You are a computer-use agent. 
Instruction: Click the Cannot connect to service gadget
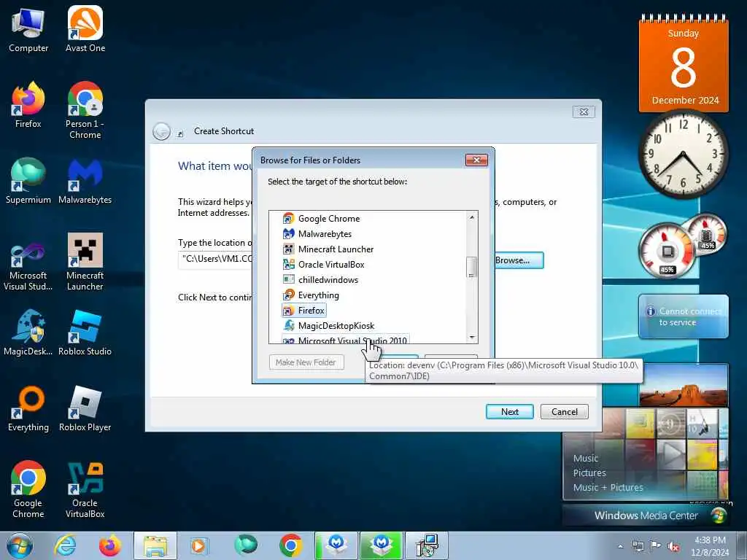[x=683, y=316]
